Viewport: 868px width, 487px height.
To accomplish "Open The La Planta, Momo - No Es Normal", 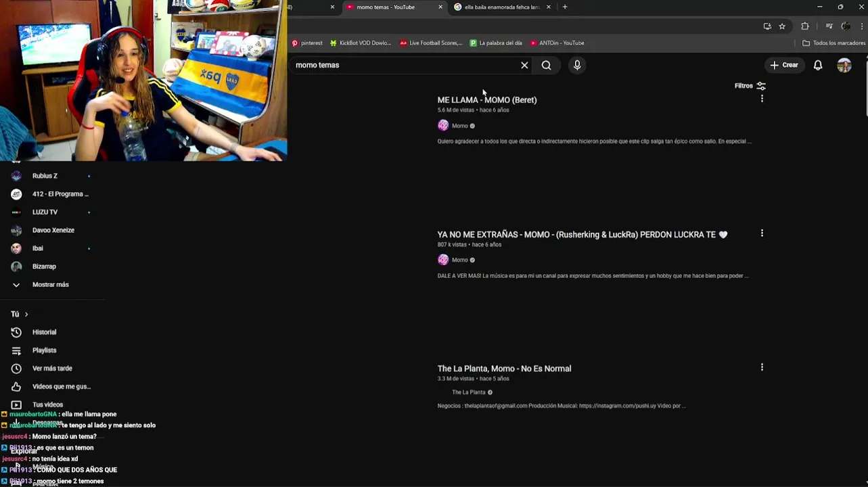I will pyautogui.click(x=504, y=369).
